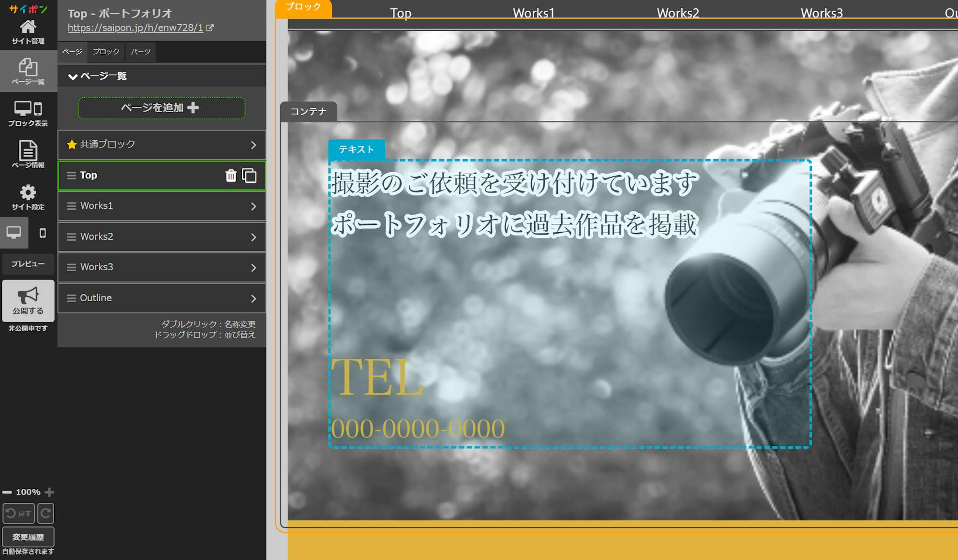This screenshot has width=958, height=560.
Task: Expand Works2 row chevron
Action: click(x=253, y=237)
